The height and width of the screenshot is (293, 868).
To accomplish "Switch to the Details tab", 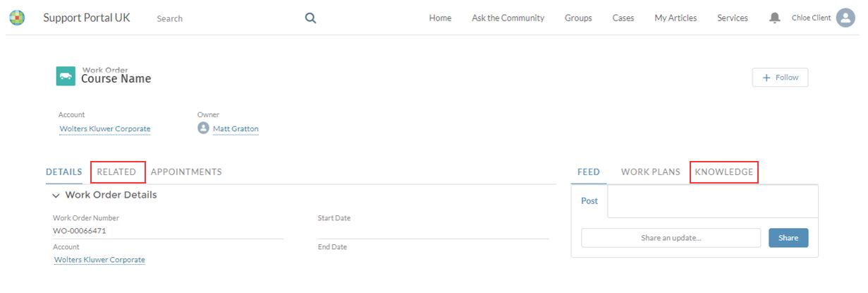I will click(63, 172).
